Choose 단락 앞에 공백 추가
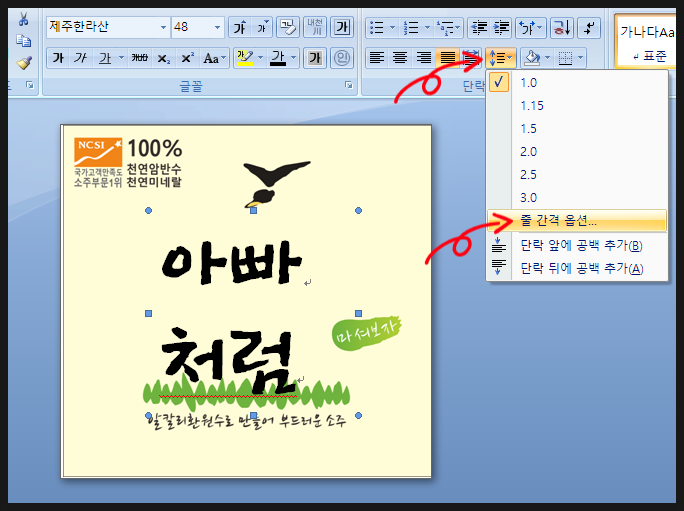 (x=577, y=246)
